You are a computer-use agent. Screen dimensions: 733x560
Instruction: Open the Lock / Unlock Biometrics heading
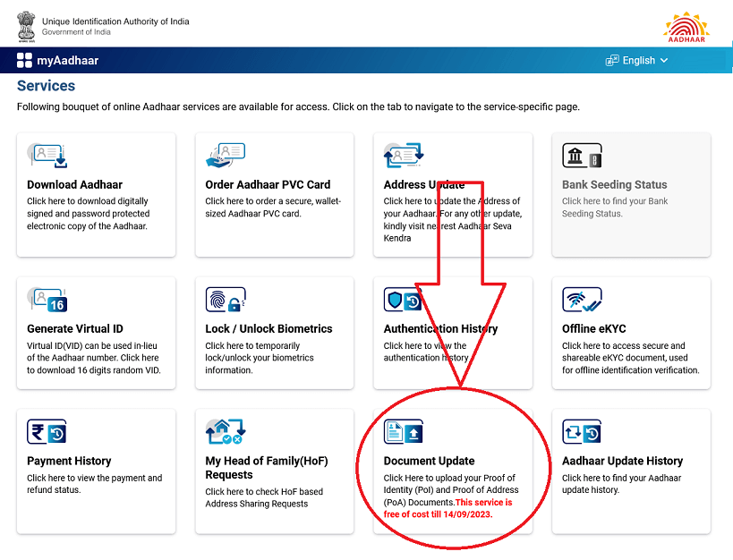coord(268,328)
